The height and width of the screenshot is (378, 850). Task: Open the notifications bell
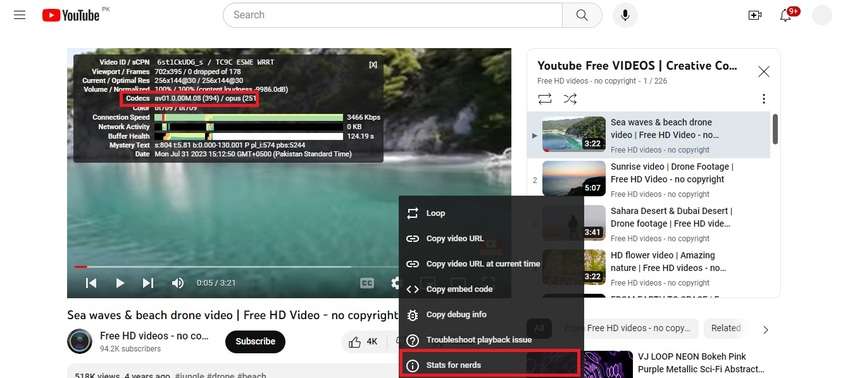coord(785,15)
